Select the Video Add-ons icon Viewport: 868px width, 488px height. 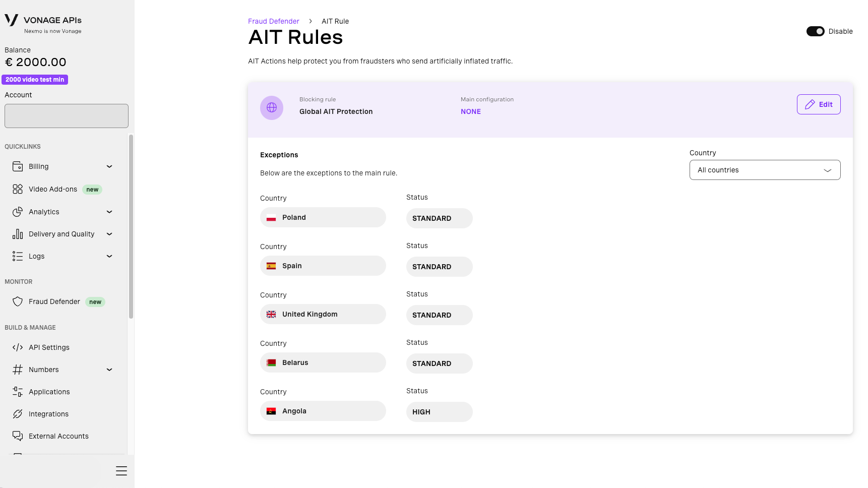click(x=18, y=189)
